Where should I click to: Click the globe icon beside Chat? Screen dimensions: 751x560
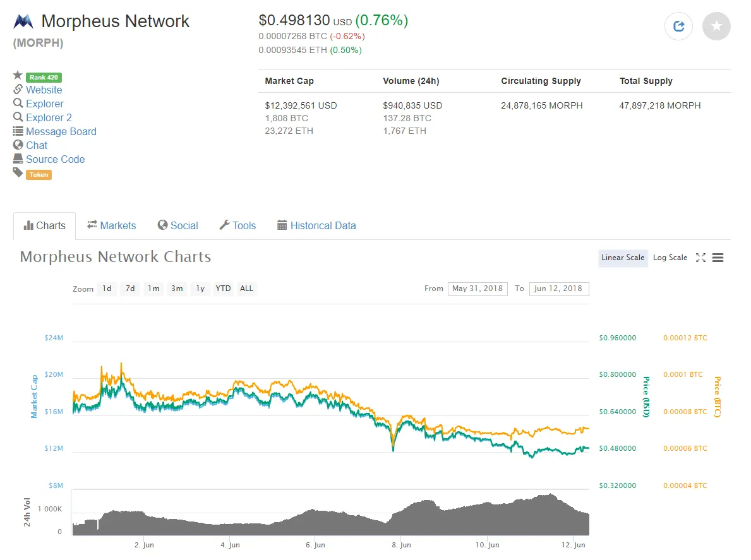(x=18, y=145)
